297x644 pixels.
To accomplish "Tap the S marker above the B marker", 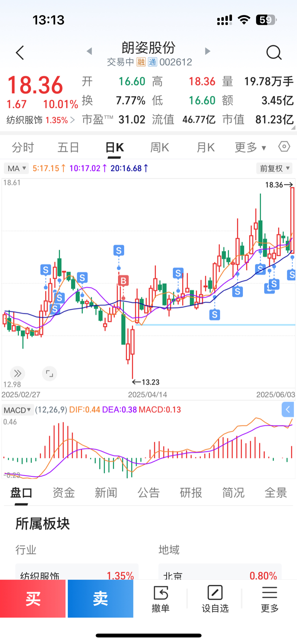I will coord(119,251).
